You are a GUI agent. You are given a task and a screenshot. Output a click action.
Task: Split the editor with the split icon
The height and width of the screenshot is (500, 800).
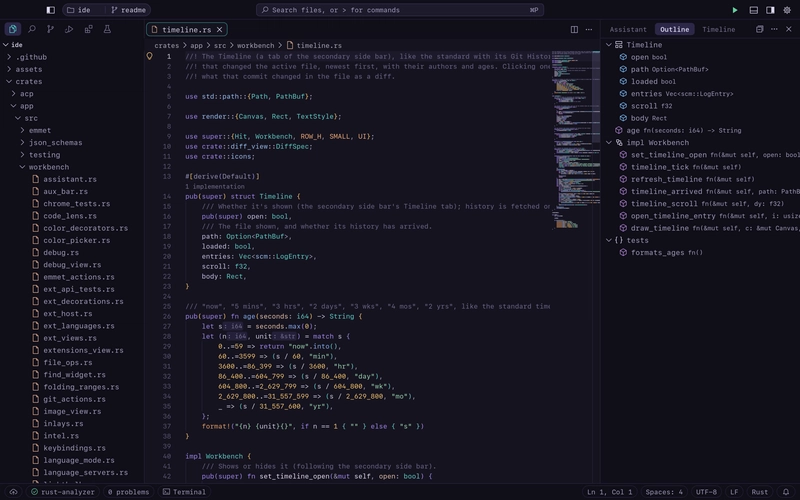point(574,29)
